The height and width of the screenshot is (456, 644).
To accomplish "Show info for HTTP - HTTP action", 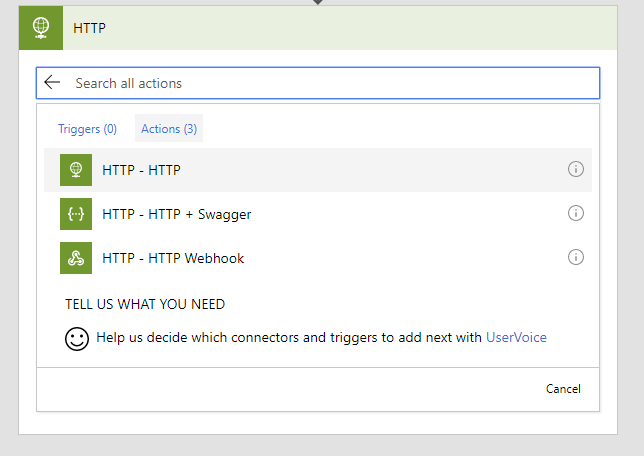I will coord(575,170).
